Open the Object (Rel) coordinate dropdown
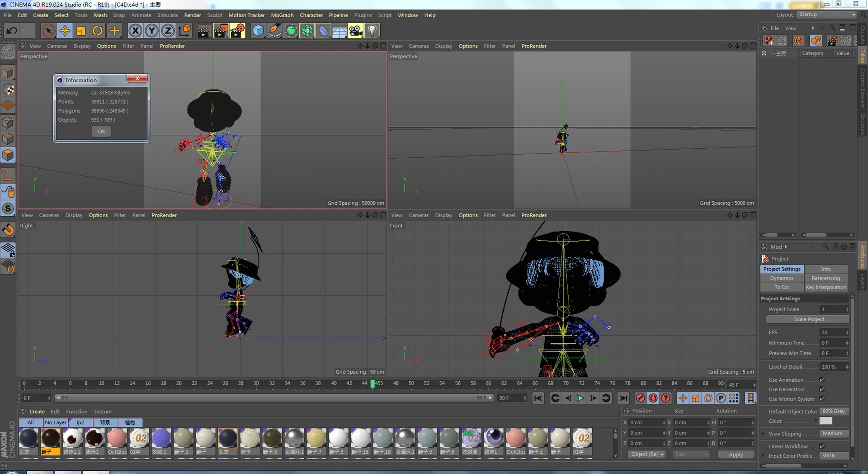868x474 pixels. coord(647,455)
